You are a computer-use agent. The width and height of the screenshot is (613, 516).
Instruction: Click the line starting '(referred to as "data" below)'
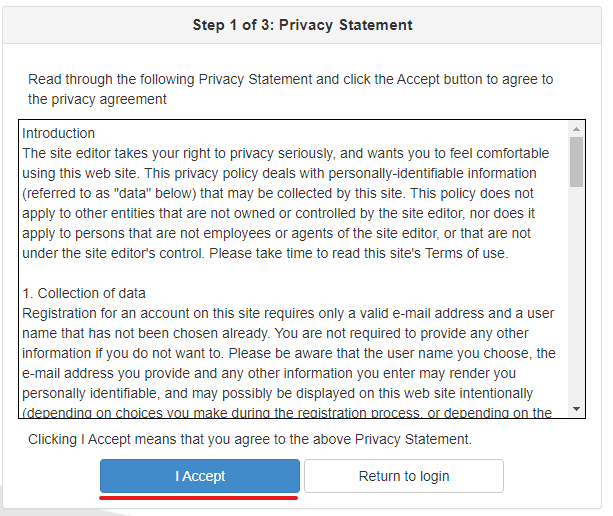coord(278,193)
